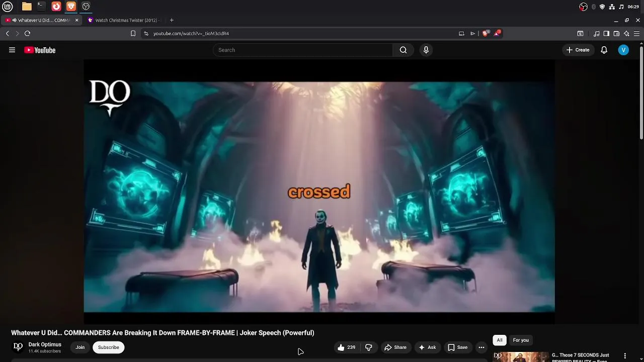This screenshot has width=644, height=362.
Task: Open Dark Optimus channel avatar
Action: coord(18,347)
